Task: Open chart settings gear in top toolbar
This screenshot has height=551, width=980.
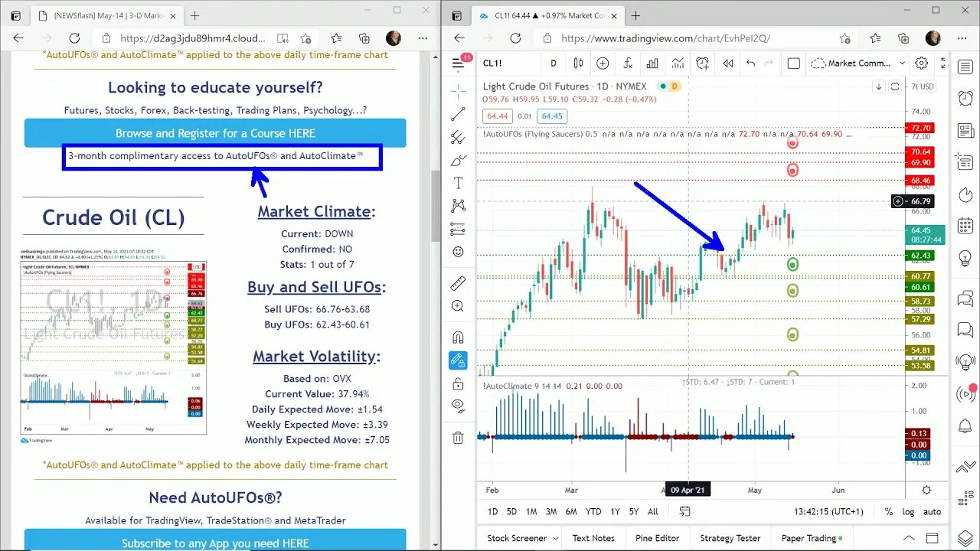Action: click(x=922, y=64)
